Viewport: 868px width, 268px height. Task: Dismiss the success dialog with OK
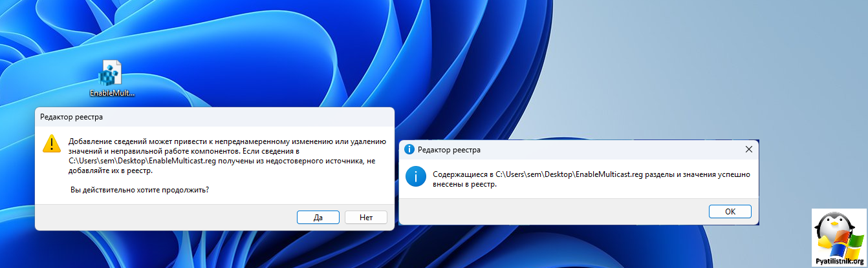coord(730,211)
